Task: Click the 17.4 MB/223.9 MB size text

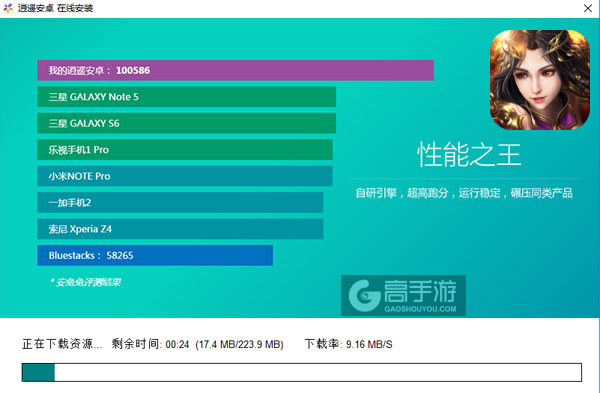Action: [239, 344]
